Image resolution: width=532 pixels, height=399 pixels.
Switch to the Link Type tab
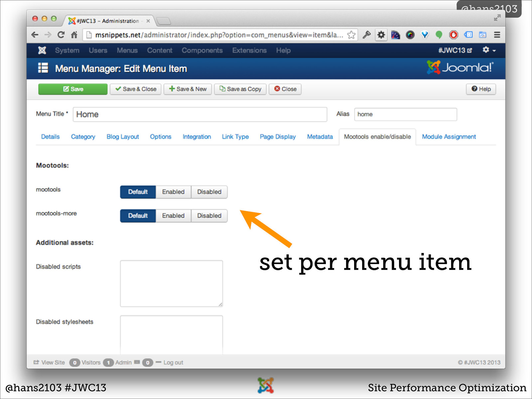[x=235, y=137]
